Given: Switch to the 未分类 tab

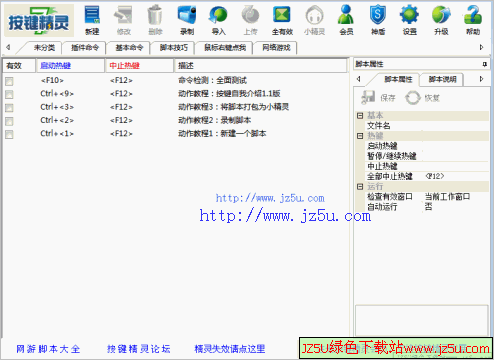Looking at the screenshot, I should pos(44,48).
